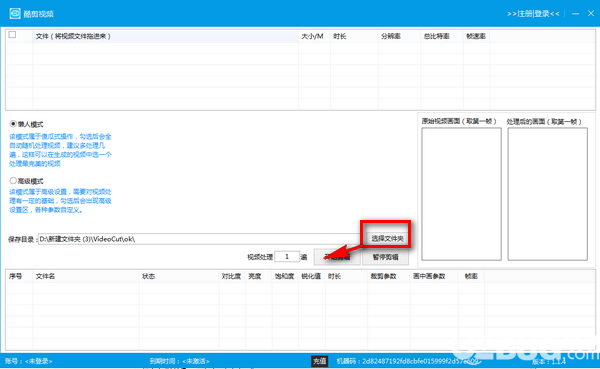The image size is (600, 369).
Task: Toggle the select-all checkbox in file list header
Action: click(x=13, y=35)
